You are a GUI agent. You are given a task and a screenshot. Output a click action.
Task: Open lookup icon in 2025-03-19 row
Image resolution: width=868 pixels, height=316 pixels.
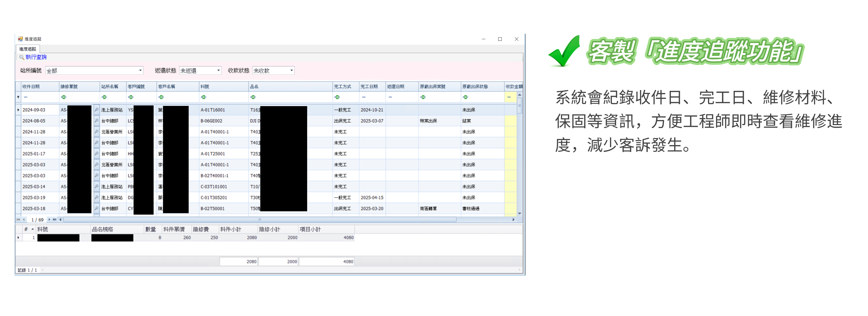[96, 197]
